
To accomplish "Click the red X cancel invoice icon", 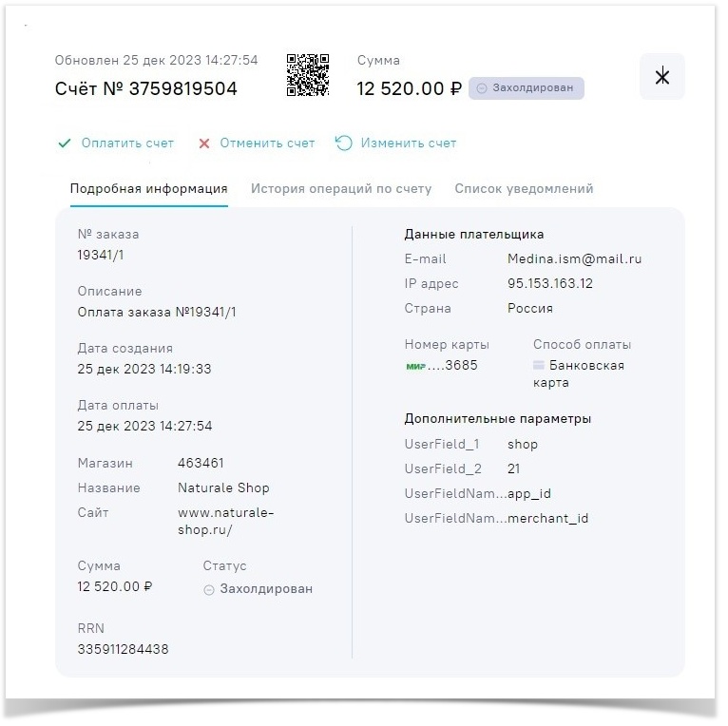I will coord(203,143).
